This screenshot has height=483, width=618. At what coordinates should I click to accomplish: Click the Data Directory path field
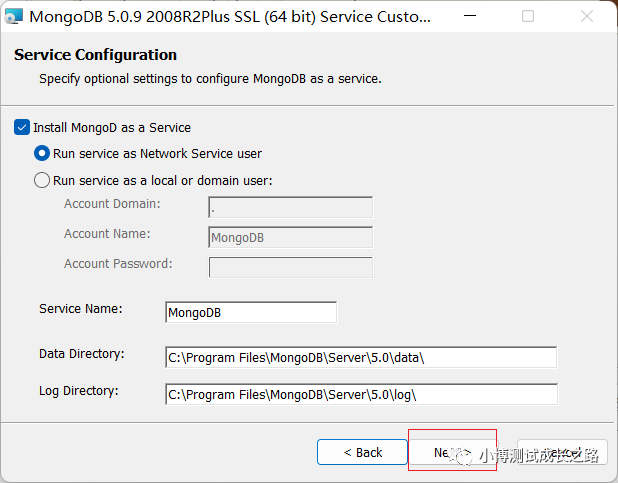tap(361, 357)
